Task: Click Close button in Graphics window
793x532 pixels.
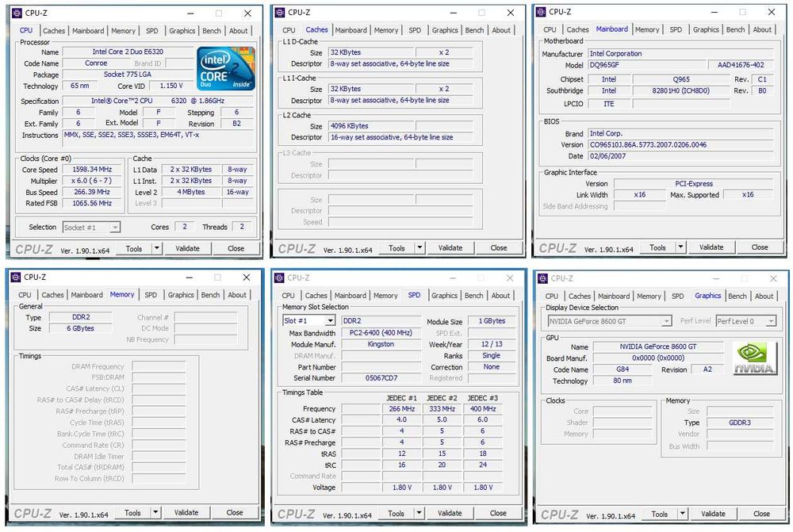Action: 761,514
